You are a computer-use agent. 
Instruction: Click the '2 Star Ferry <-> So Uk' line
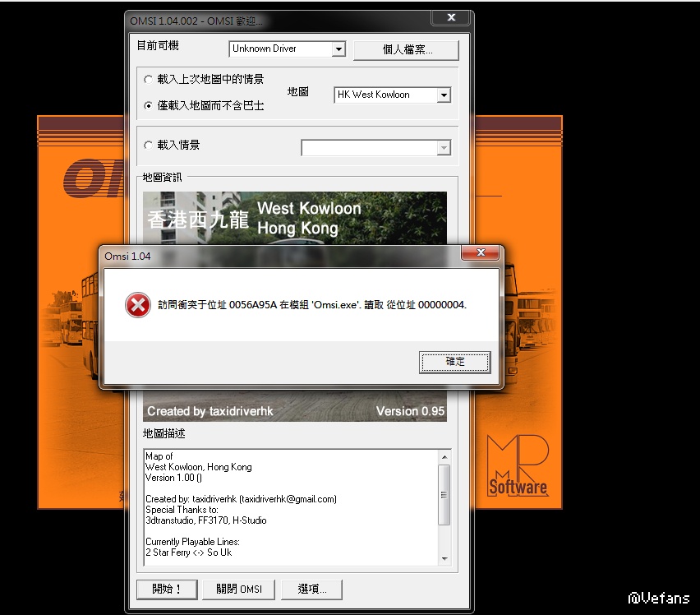pyautogui.click(x=189, y=553)
